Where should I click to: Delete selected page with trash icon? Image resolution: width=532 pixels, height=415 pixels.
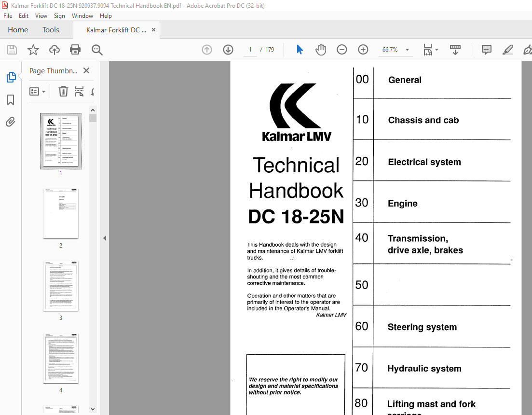[64, 91]
